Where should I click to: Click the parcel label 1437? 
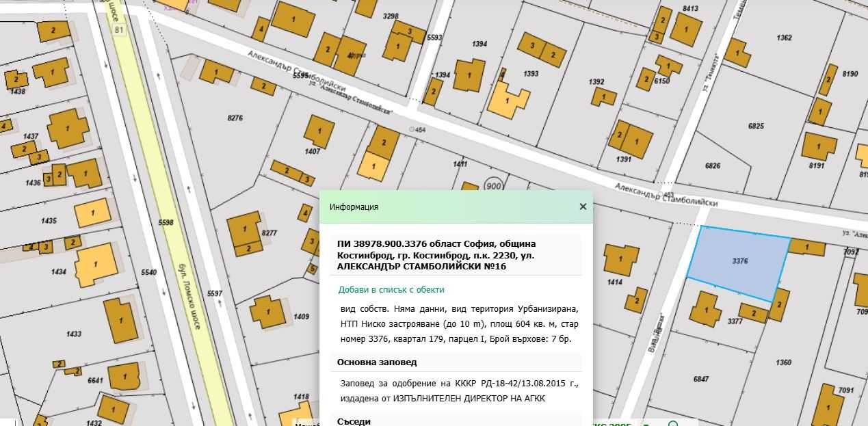click(31, 137)
